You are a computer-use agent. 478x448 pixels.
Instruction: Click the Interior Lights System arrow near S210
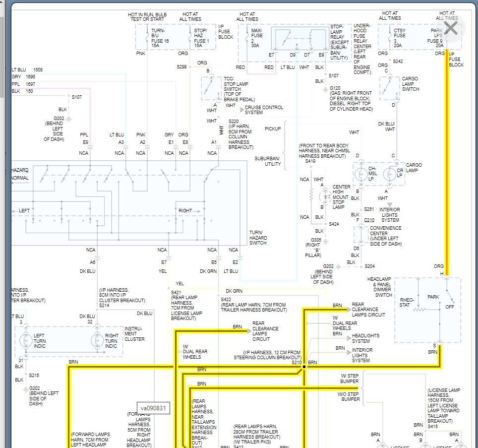[x=349, y=353]
